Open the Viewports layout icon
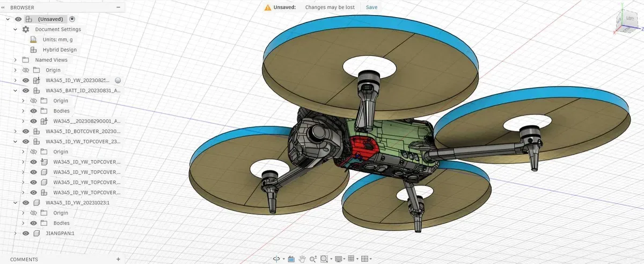 pos(365,259)
